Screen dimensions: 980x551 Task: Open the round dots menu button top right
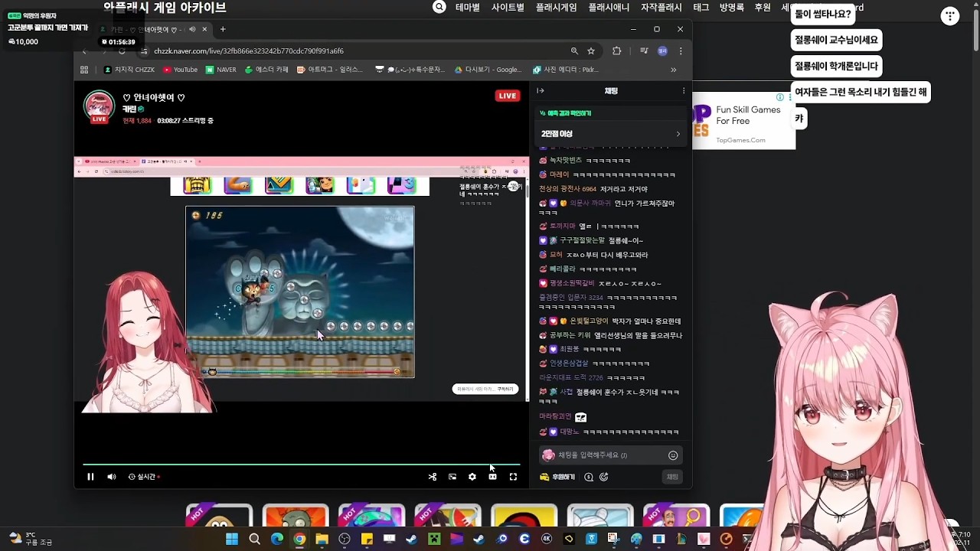click(950, 16)
